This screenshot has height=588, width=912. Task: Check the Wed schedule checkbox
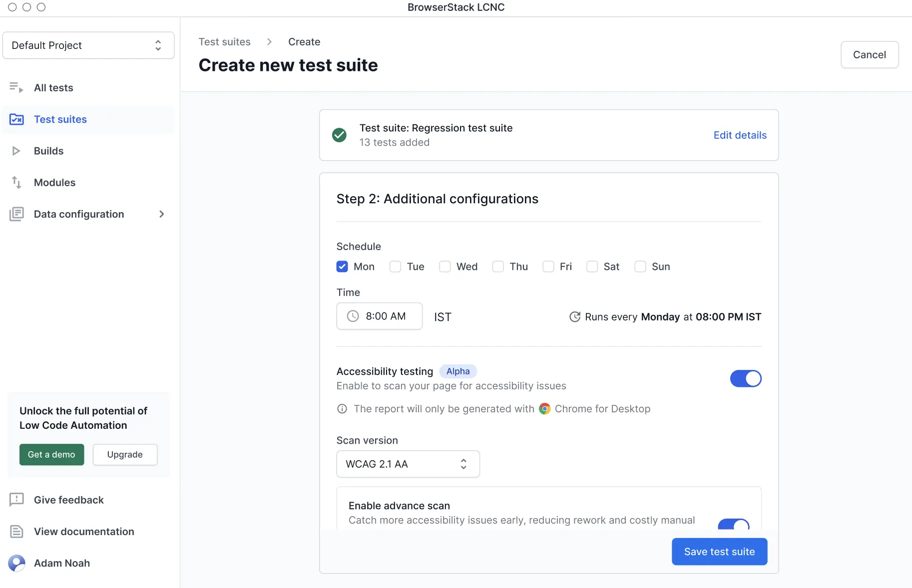(445, 267)
